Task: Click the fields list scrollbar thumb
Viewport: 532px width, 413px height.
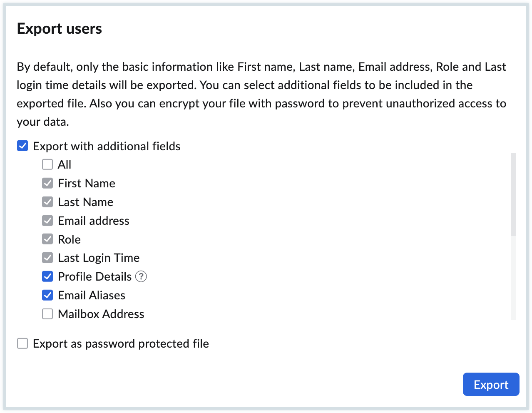Action: point(513,194)
